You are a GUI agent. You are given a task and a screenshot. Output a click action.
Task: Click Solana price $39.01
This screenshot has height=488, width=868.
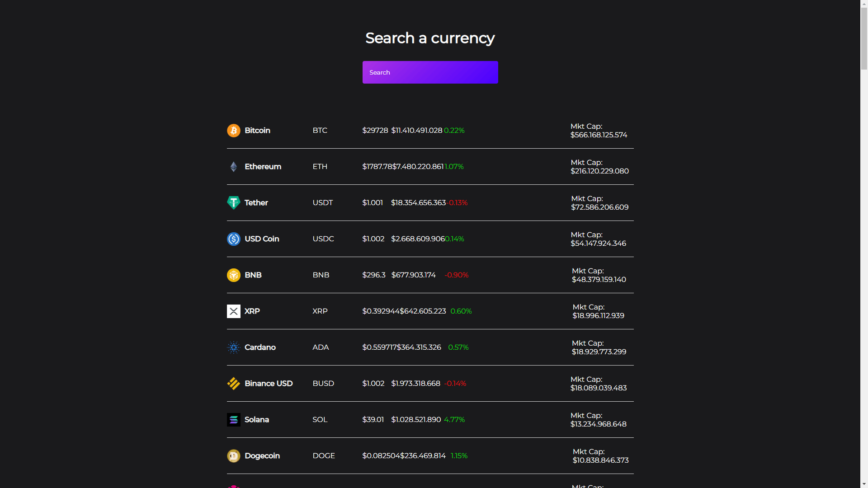click(x=373, y=420)
